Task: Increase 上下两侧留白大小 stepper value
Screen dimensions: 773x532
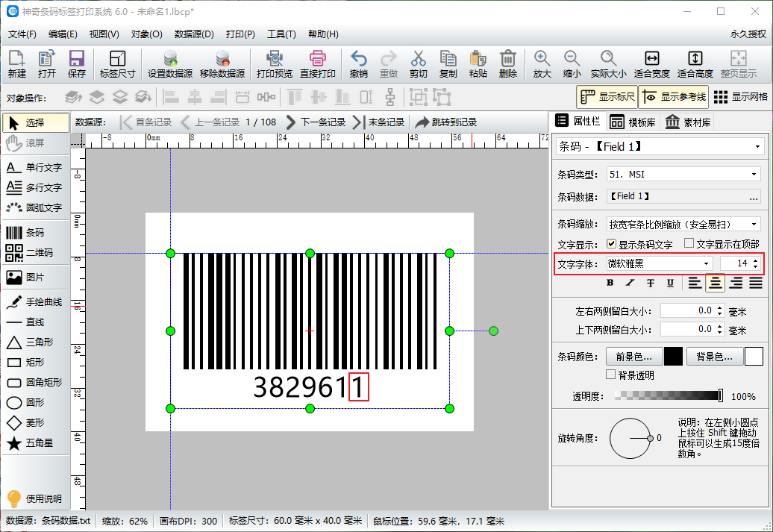Action: point(720,326)
